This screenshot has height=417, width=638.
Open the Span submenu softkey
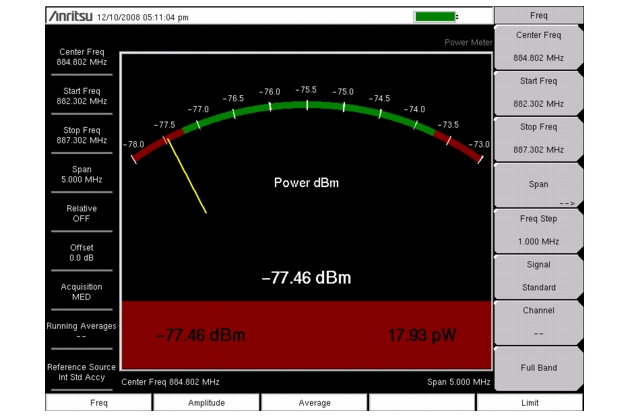pos(538,185)
